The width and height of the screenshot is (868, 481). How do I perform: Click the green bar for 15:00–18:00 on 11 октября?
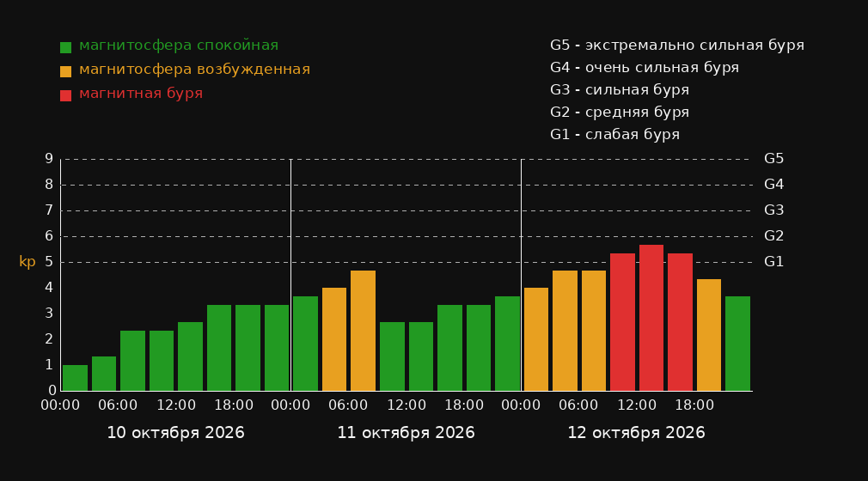pos(449,348)
